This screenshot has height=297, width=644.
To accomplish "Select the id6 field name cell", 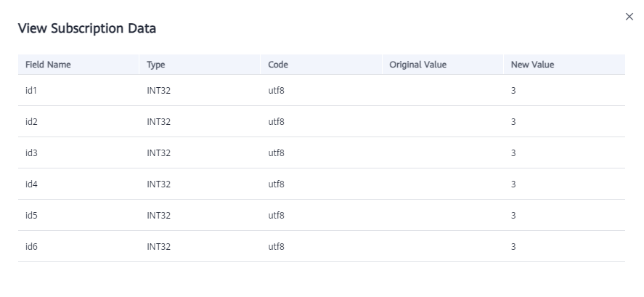I will tap(31, 246).
